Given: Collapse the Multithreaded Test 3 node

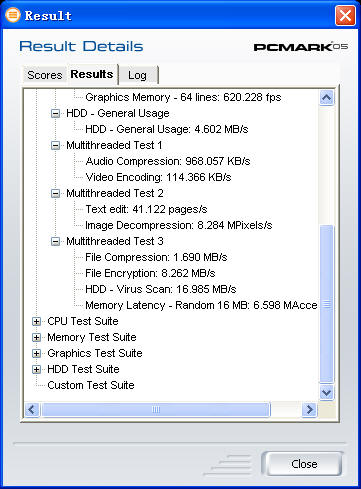Looking at the screenshot, I should (55, 241).
